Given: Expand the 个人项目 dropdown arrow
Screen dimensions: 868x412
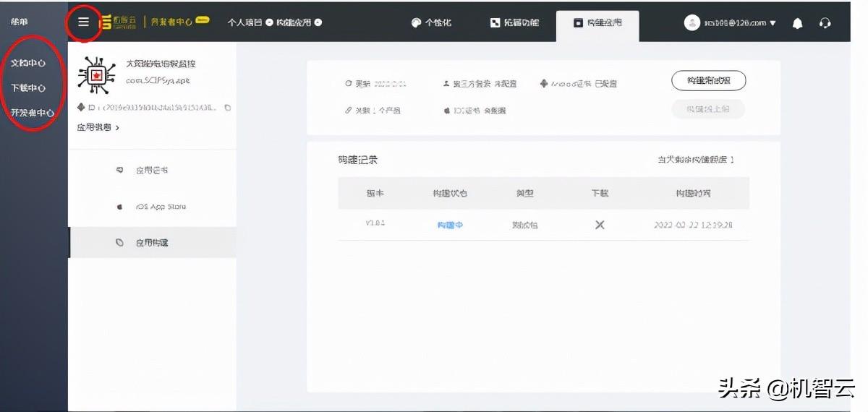Looking at the screenshot, I should 269,22.
